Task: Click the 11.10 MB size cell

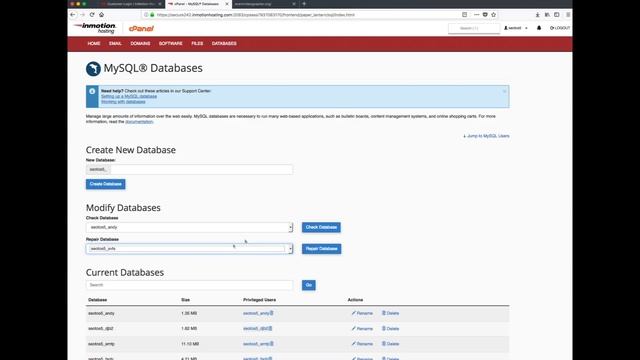Action: [190, 344]
